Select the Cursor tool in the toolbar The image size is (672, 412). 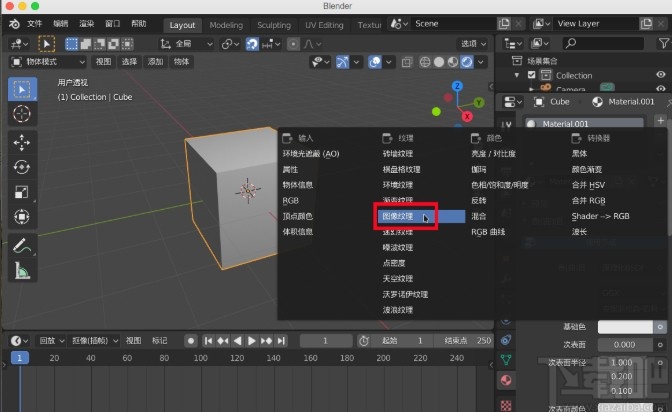point(22,114)
